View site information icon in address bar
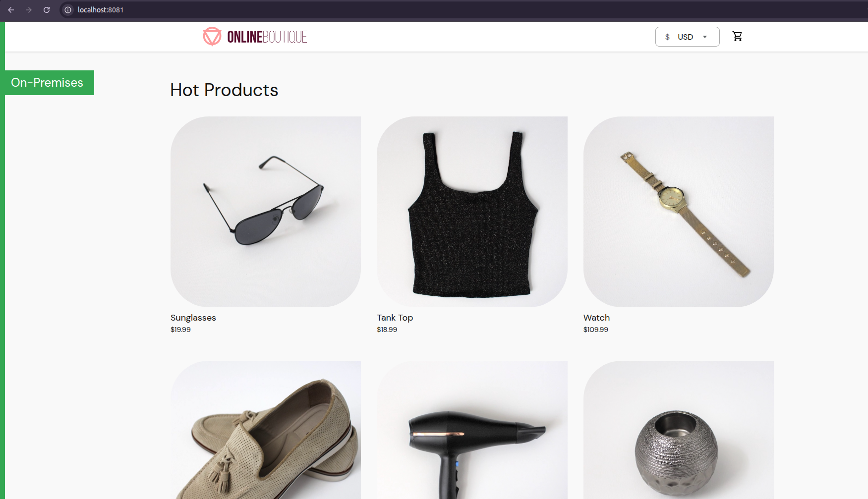Image resolution: width=868 pixels, height=499 pixels. [68, 10]
